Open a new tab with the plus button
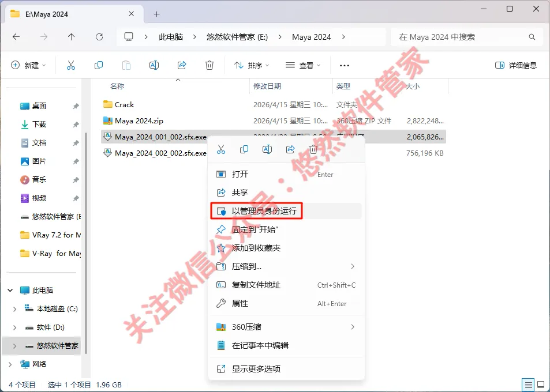The height and width of the screenshot is (392, 550). click(157, 14)
